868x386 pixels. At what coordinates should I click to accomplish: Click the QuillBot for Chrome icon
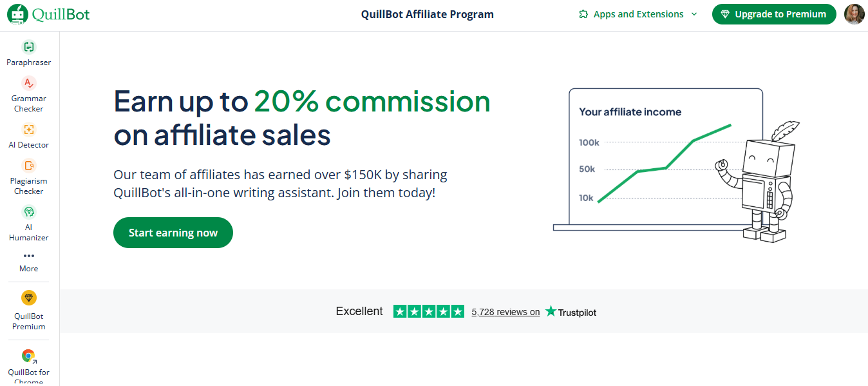[x=29, y=356]
